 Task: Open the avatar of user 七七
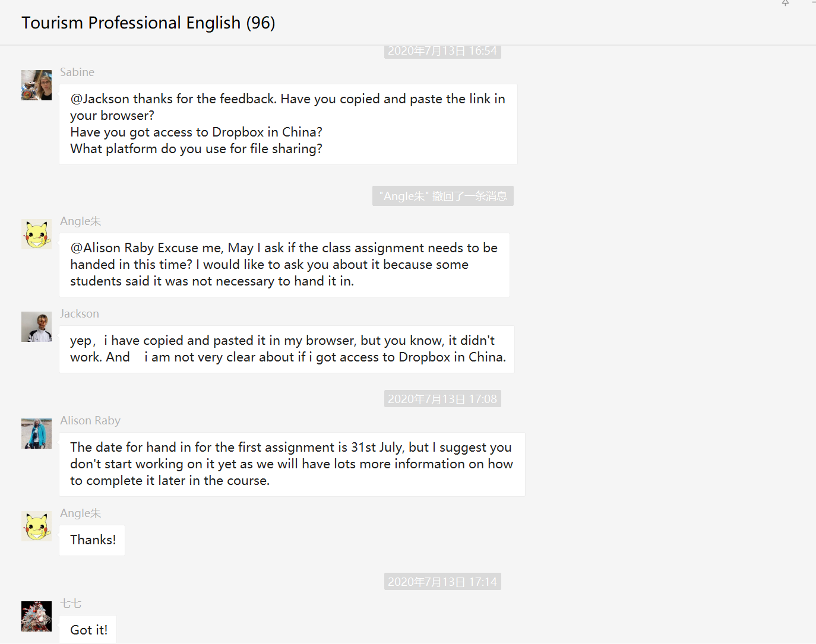pos(36,616)
